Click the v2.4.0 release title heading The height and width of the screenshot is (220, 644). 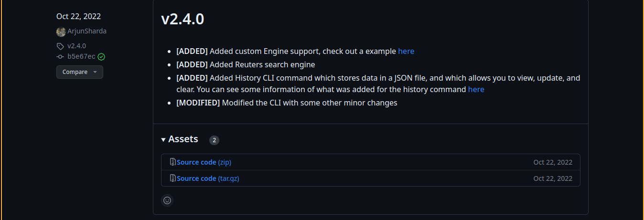182,19
